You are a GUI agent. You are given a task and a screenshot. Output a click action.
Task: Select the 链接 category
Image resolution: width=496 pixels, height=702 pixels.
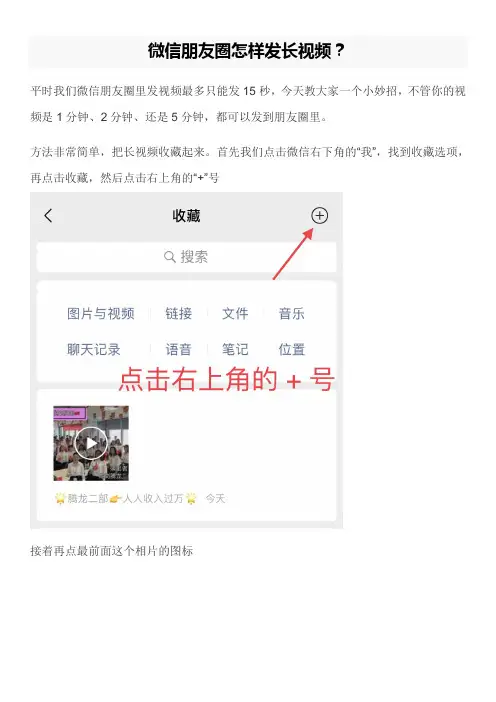(178, 313)
